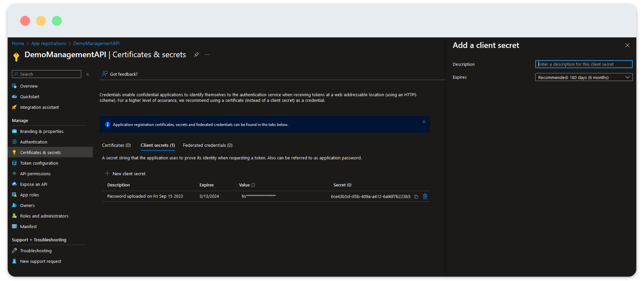Click the plus icon for new secret
The image size is (644, 281).
coord(107,174)
